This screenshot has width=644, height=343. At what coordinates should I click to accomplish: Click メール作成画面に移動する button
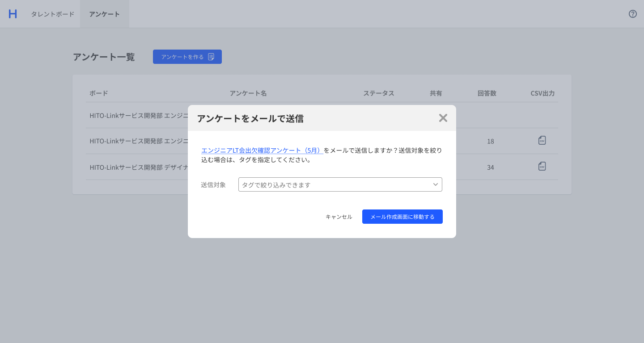pos(402,217)
